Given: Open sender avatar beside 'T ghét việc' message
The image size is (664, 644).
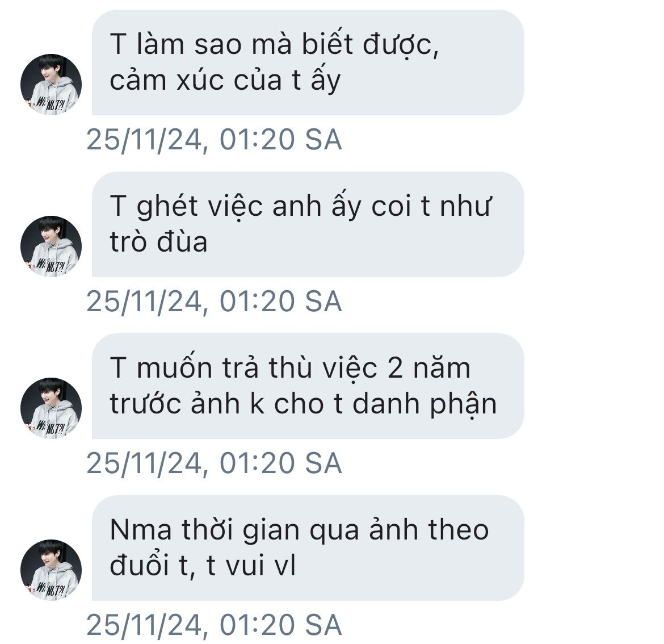Looking at the screenshot, I should 51,246.
